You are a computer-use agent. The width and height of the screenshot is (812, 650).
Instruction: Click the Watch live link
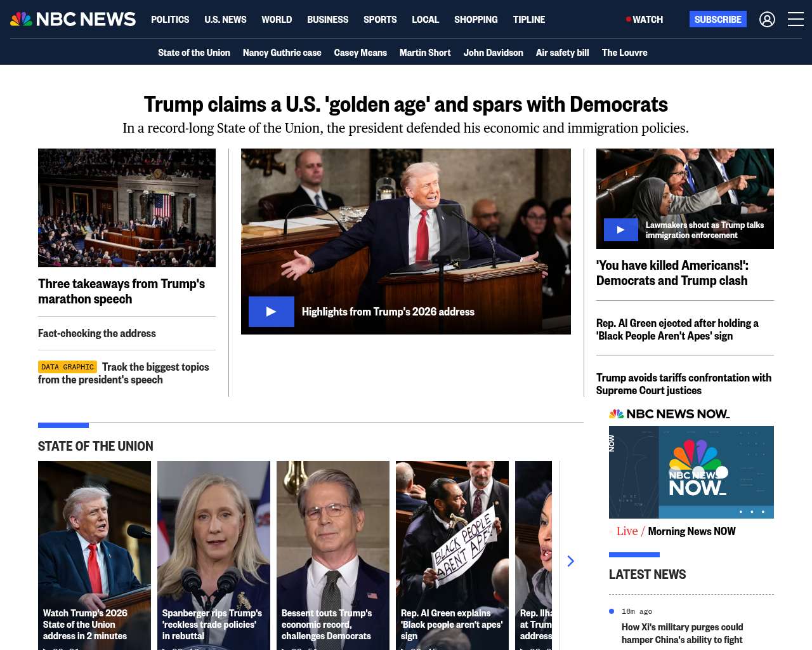[645, 20]
